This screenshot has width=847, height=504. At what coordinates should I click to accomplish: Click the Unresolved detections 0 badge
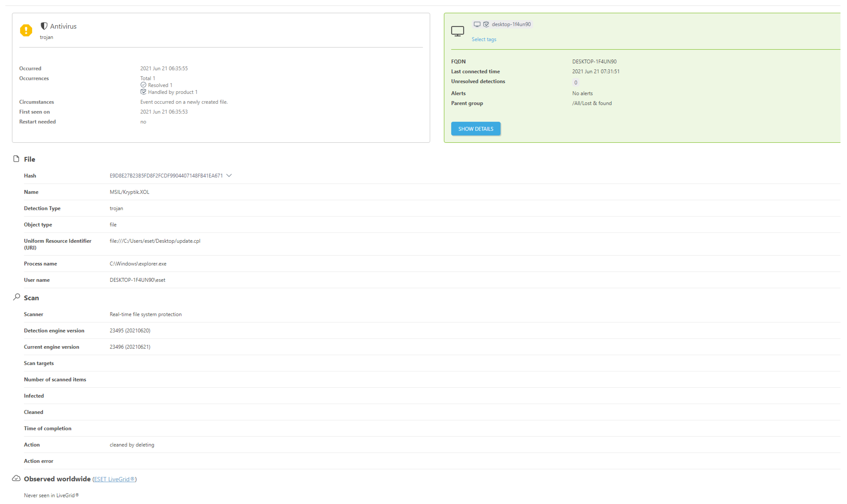click(x=575, y=82)
